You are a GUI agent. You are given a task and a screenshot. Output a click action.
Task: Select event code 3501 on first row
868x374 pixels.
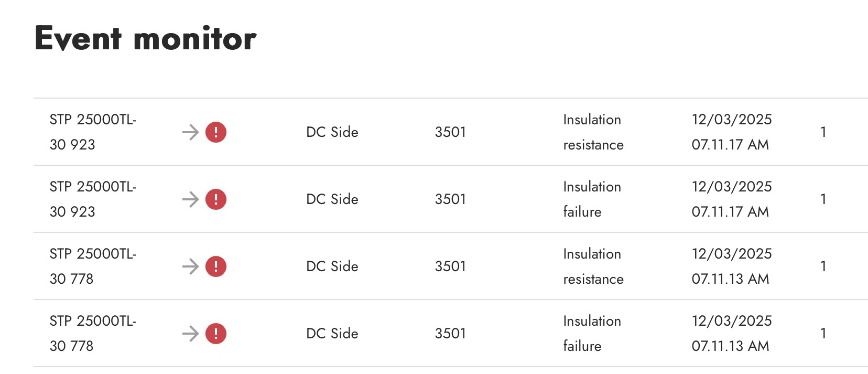450,132
